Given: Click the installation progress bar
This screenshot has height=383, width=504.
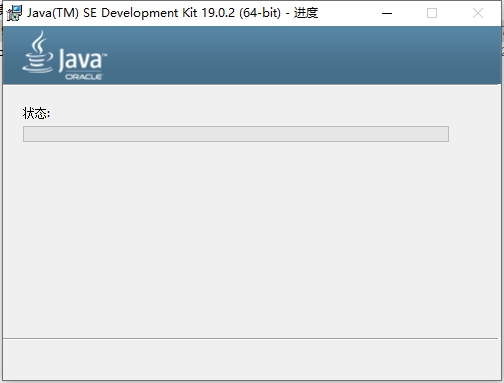Looking at the screenshot, I should click(x=236, y=134).
